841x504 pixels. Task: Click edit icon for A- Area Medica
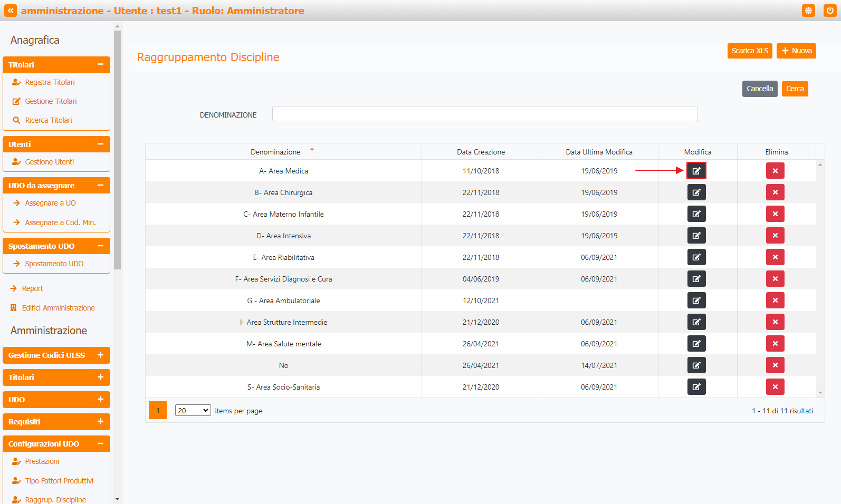[696, 171]
